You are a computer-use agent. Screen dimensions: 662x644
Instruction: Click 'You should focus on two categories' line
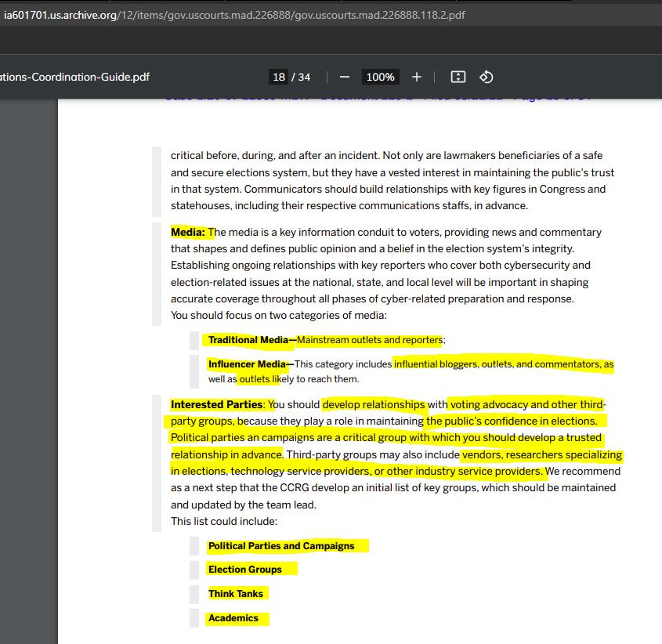(x=279, y=315)
